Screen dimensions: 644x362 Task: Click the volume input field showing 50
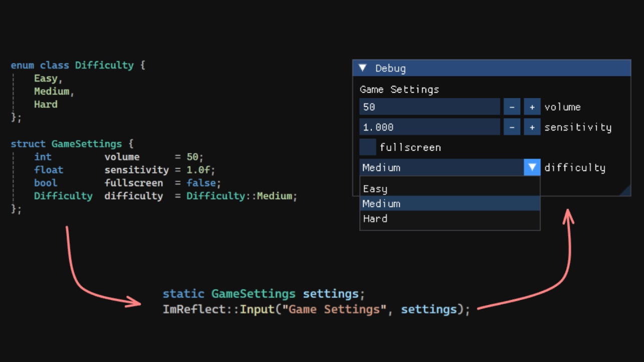[429, 107]
